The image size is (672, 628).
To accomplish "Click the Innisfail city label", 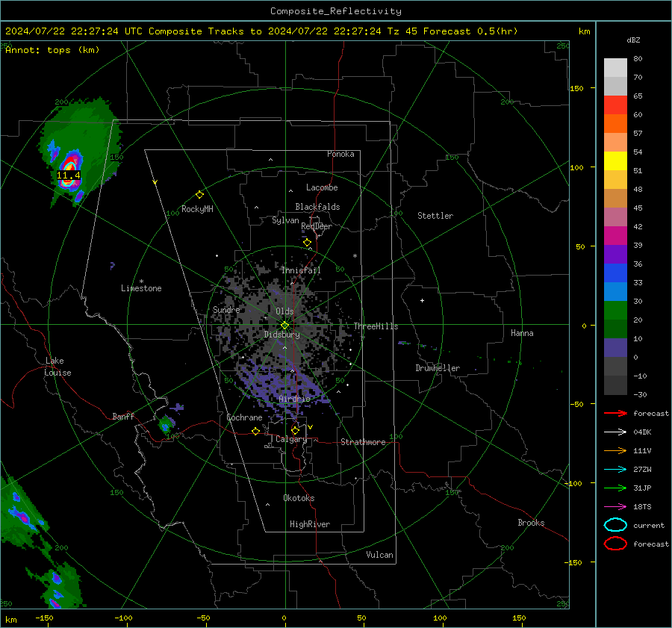I will (301, 270).
